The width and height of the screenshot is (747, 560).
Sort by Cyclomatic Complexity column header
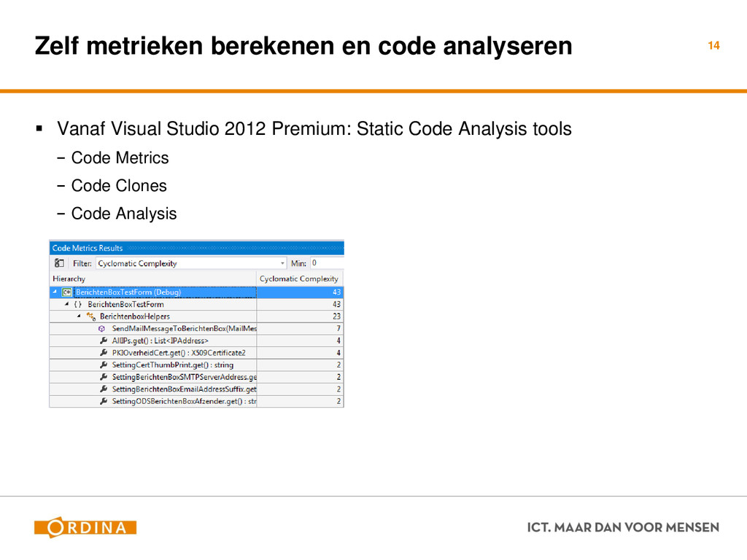[x=300, y=279]
